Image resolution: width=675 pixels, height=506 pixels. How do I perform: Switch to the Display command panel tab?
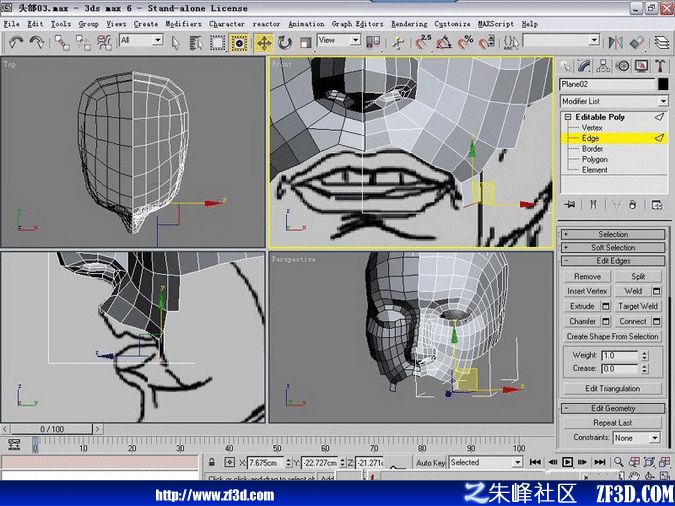(x=641, y=66)
